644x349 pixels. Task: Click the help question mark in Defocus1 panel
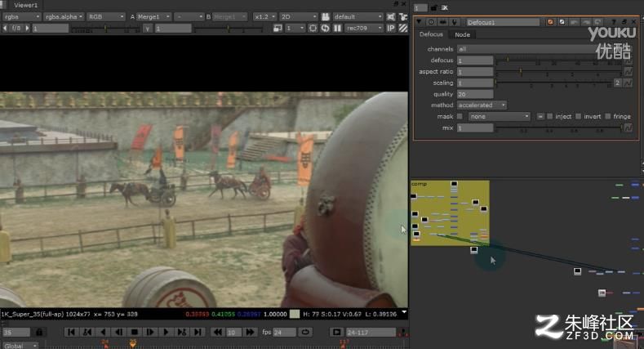point(613,22)
